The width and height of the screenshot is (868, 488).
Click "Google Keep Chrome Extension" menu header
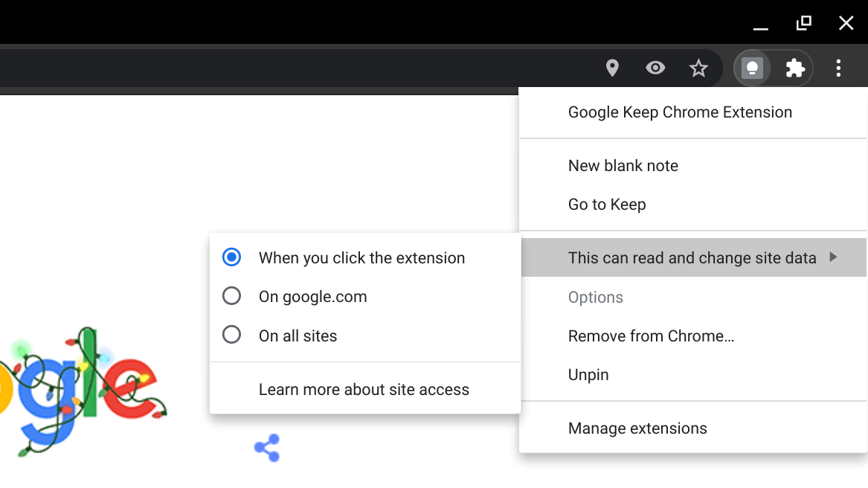coord(694,112)
